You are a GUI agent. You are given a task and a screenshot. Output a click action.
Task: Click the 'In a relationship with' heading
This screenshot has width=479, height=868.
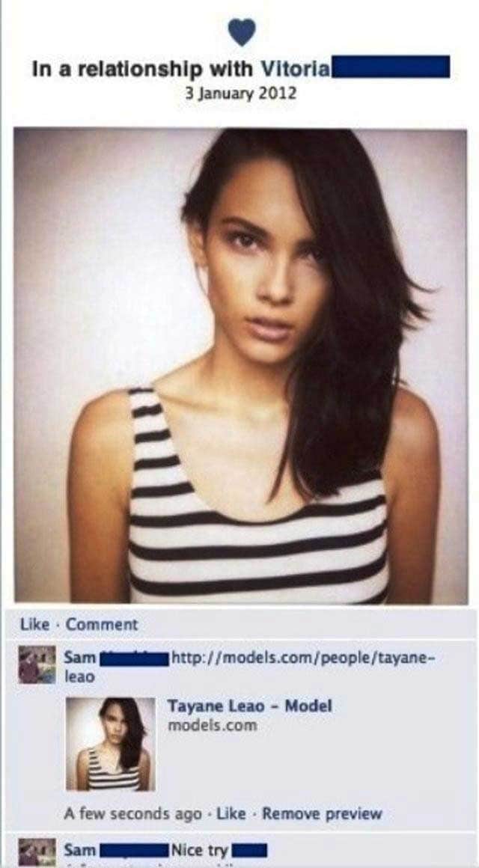point(141,69)
